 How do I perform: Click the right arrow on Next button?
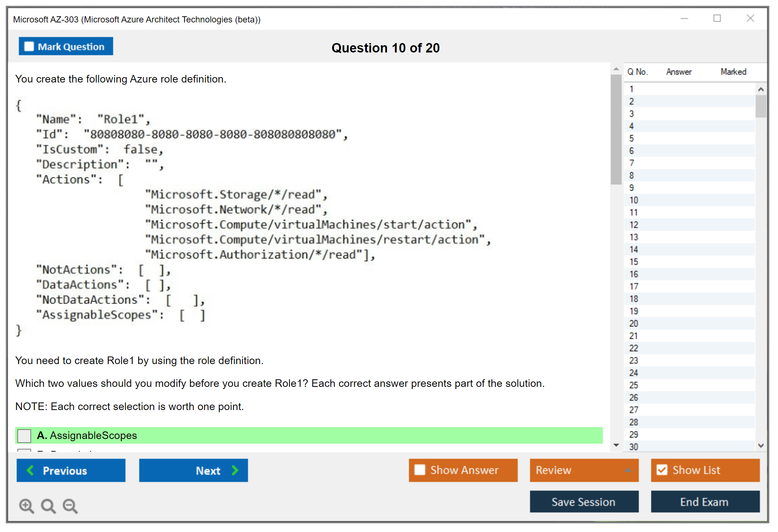click(x=235, y=470)
